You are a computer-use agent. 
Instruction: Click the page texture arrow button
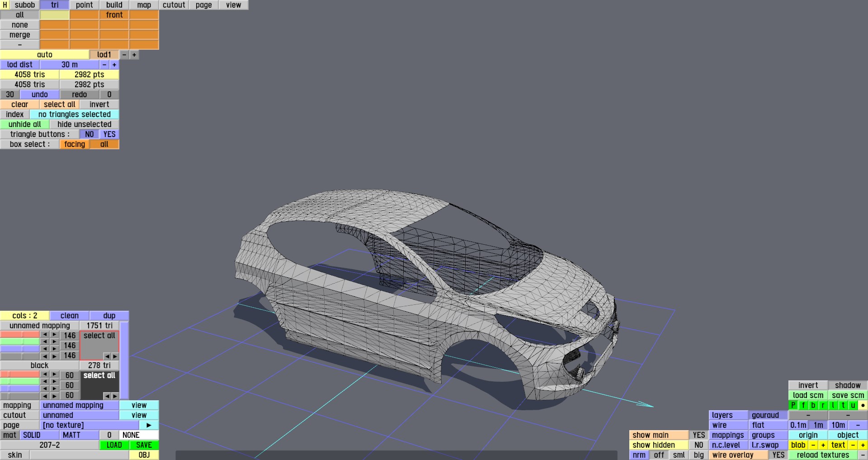pos(149,425)
